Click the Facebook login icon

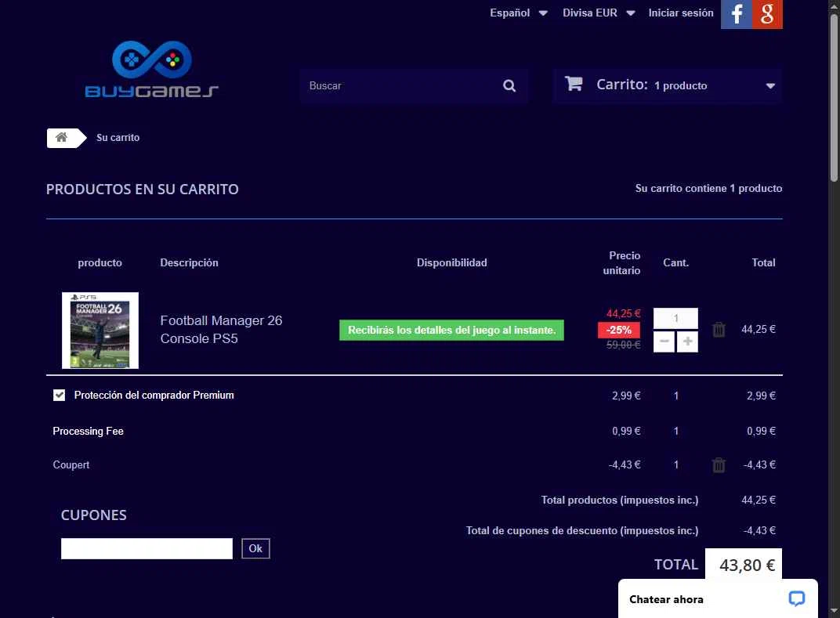(736, 14)
